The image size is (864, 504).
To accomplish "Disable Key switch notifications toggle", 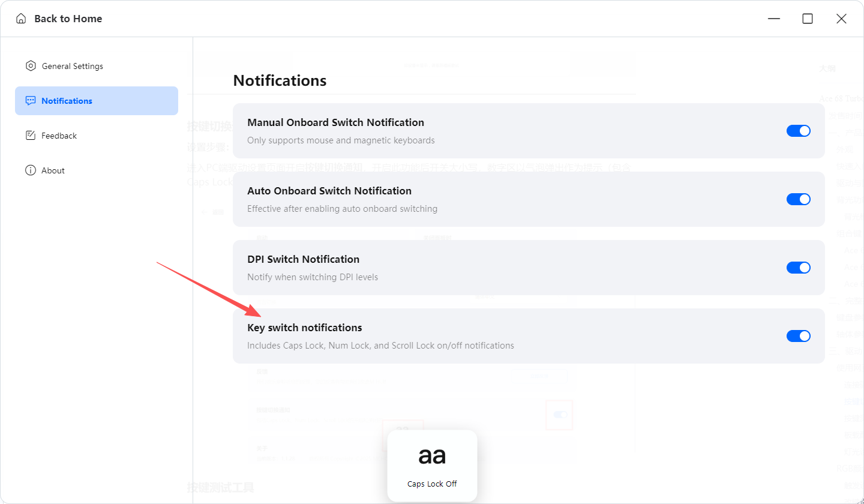I will 799,336.
